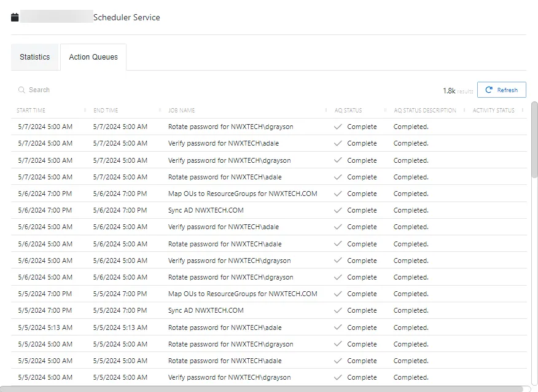The height and width of the screenshot is (392, 538).
Task: Click the resize handle after AQ STATUS header
Action: point(385,110)
